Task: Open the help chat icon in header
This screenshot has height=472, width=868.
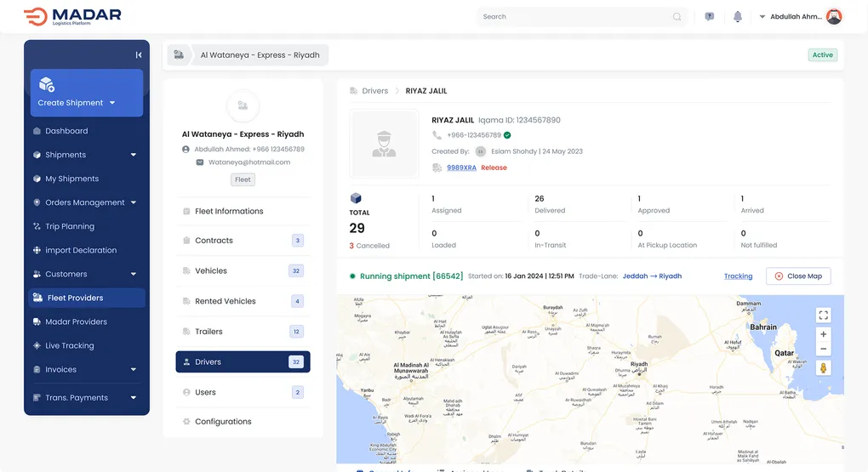Action: (x=709, y=17)
